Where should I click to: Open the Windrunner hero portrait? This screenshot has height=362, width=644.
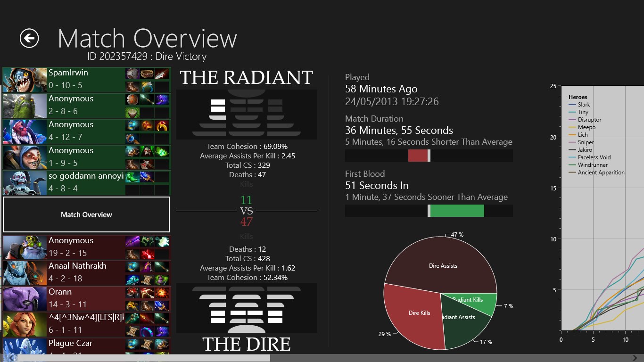(x=25, y=325)
